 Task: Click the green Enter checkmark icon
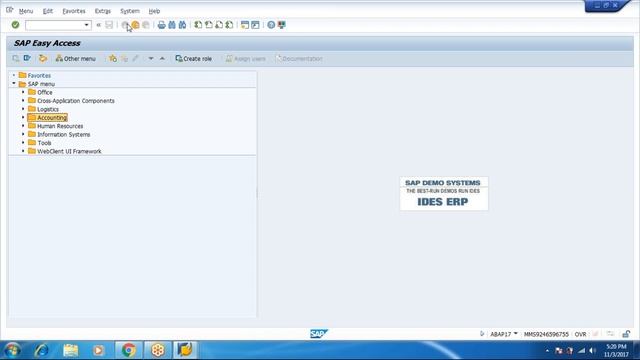coord(15,25)
